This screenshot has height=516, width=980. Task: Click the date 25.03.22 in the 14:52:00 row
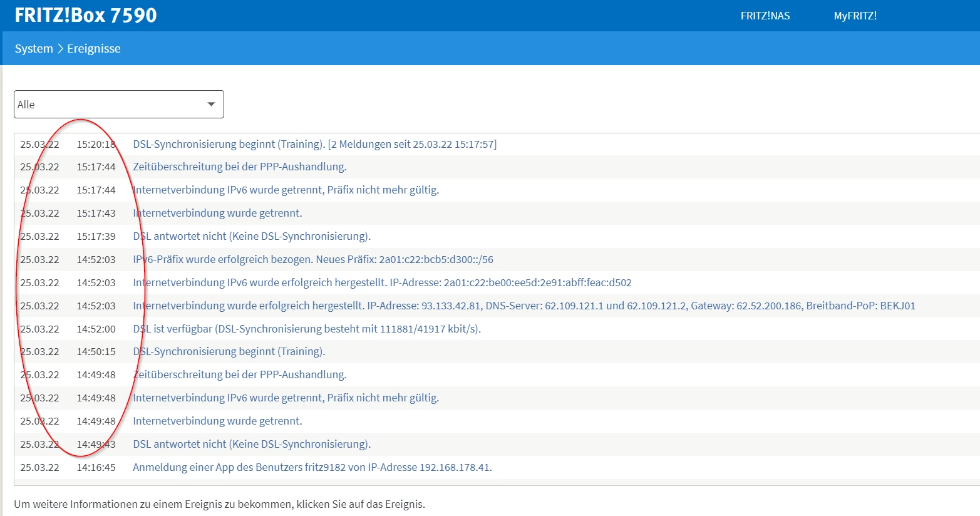pos(39,329)
